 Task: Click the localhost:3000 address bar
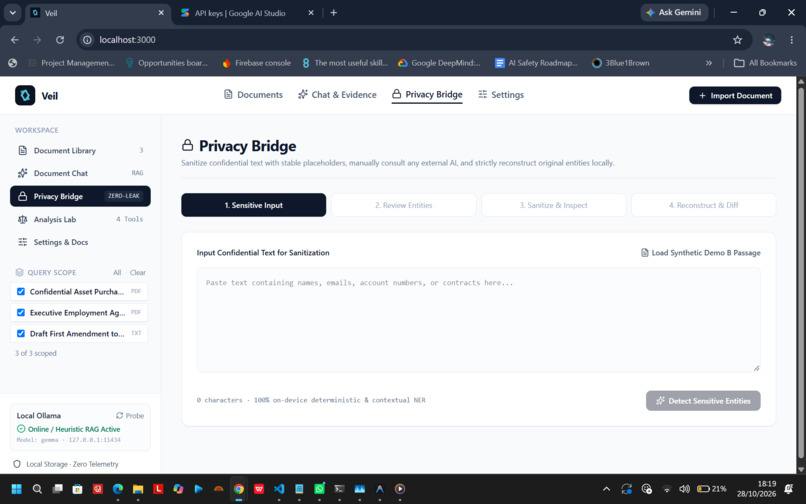(411, 40)
